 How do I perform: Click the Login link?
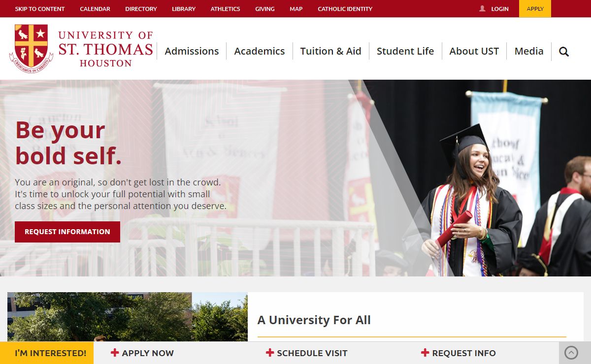[500, 9]
